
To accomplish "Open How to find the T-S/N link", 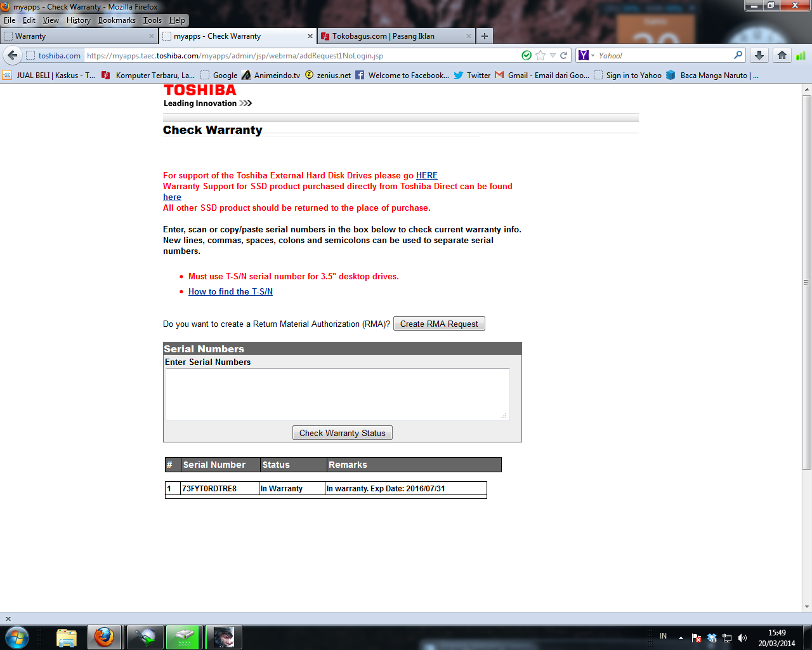I will (x=230, y=291).
